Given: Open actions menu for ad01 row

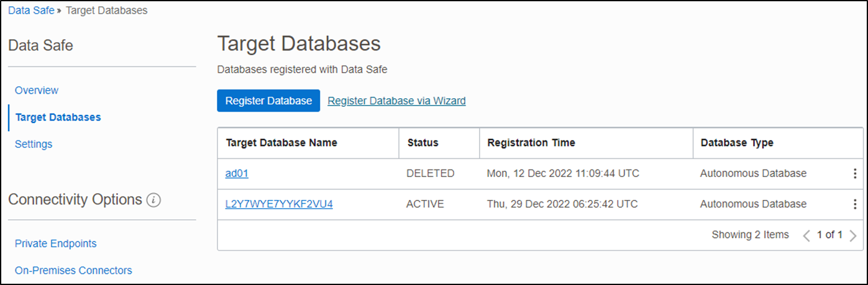Looking at the screenshot, I should 855,174.
